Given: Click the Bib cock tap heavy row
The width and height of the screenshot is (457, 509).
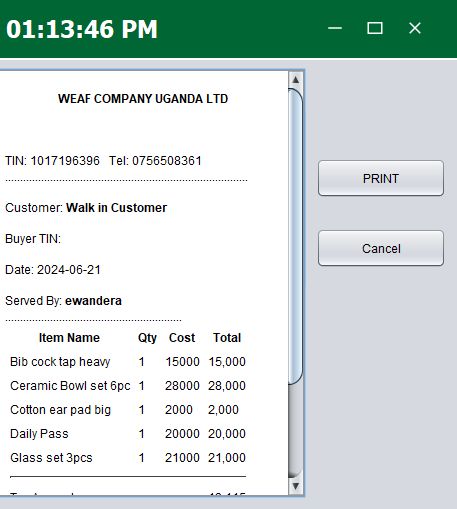Looking at the screenshot, I should click(128, 362).
